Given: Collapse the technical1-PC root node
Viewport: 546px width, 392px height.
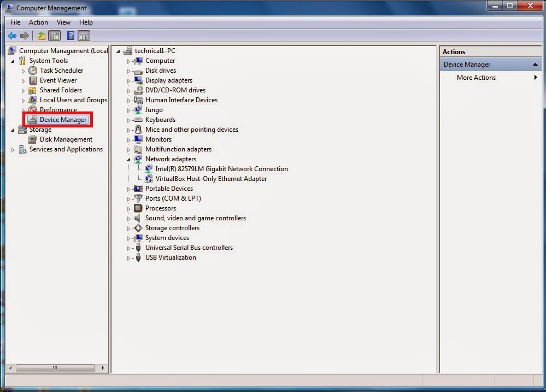Looking at the screenshot, I should pyautogui.click(x=118, y=51).
